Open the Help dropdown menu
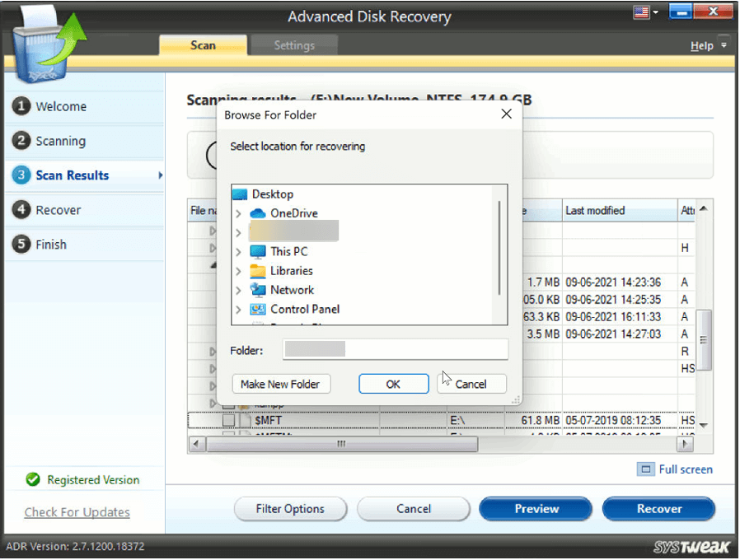 coord(707,45)
